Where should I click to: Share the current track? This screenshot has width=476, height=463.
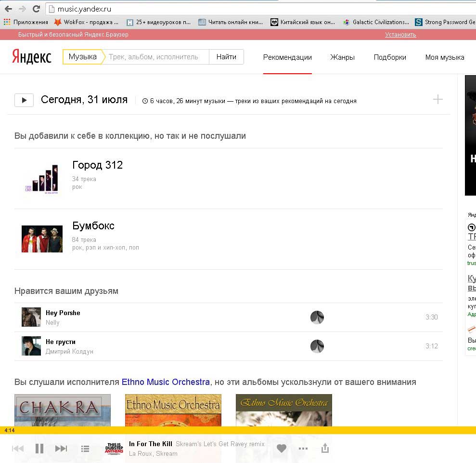[325, 448]
